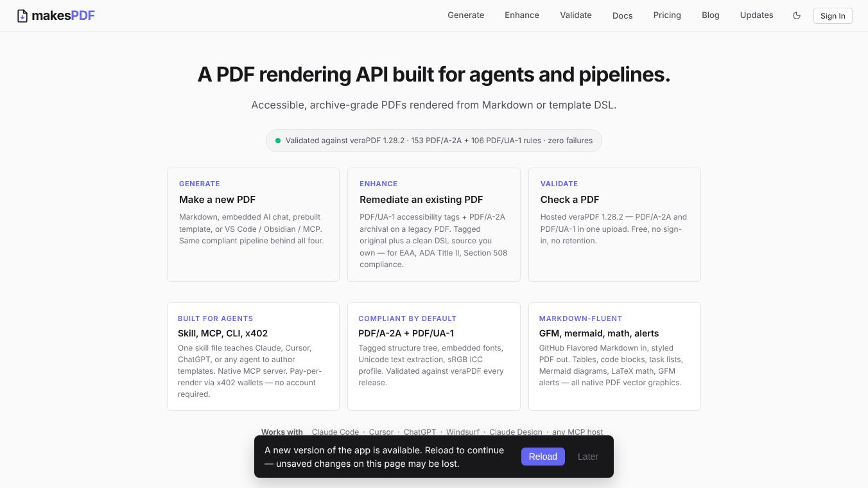This screenshot has width=868, height=488.
Task: Click 'any MCP host' in Works with list
Action: click(578, 432)
